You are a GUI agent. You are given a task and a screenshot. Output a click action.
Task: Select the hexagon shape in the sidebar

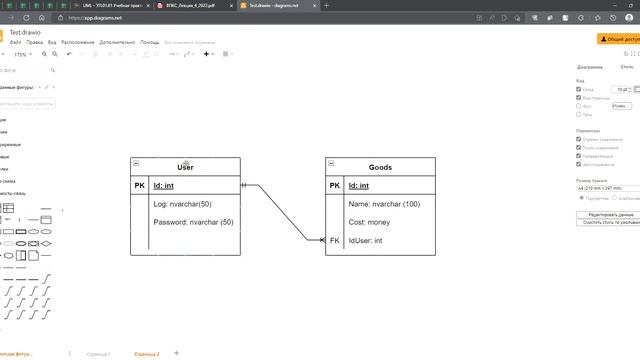point(9,256)
